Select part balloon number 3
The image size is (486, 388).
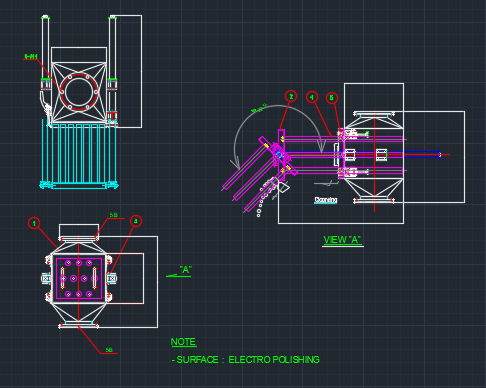(136, 221)
